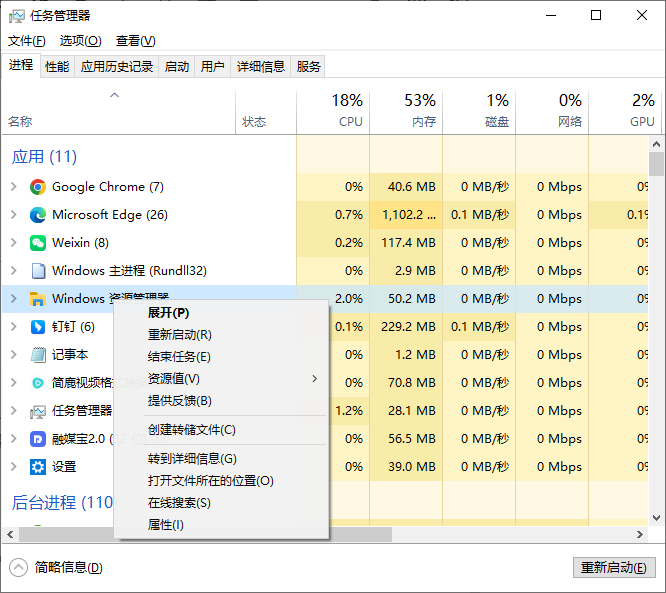
Task: Switch to the 用户 tab
Action: point(212,67)
